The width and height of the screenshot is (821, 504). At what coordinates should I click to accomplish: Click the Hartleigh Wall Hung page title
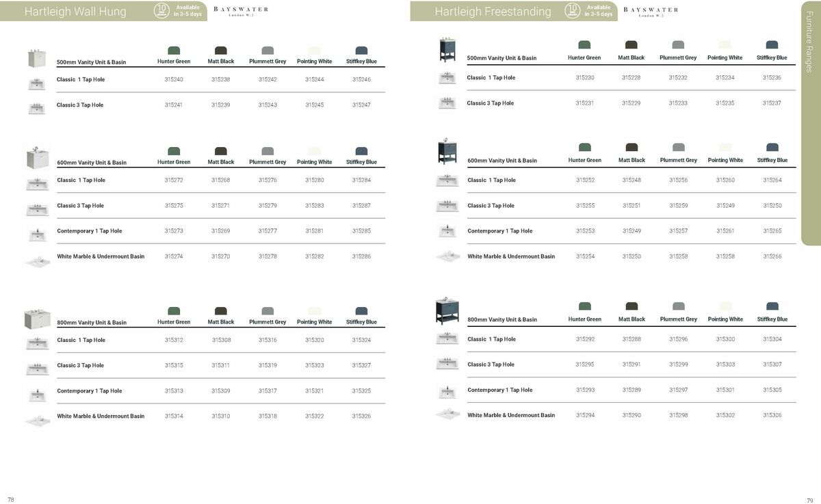click(x=75, y=12)
